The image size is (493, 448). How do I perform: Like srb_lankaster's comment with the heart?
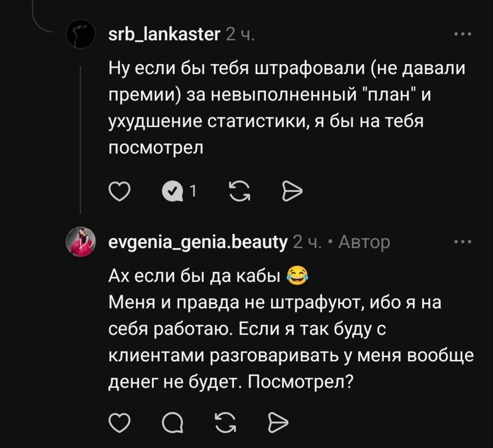coord(120,191)
